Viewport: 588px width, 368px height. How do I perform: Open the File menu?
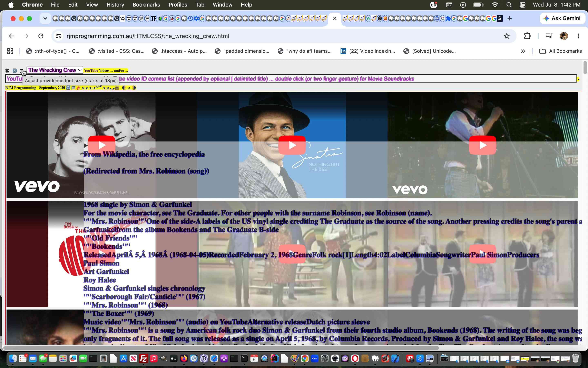[x=55, y=5]
